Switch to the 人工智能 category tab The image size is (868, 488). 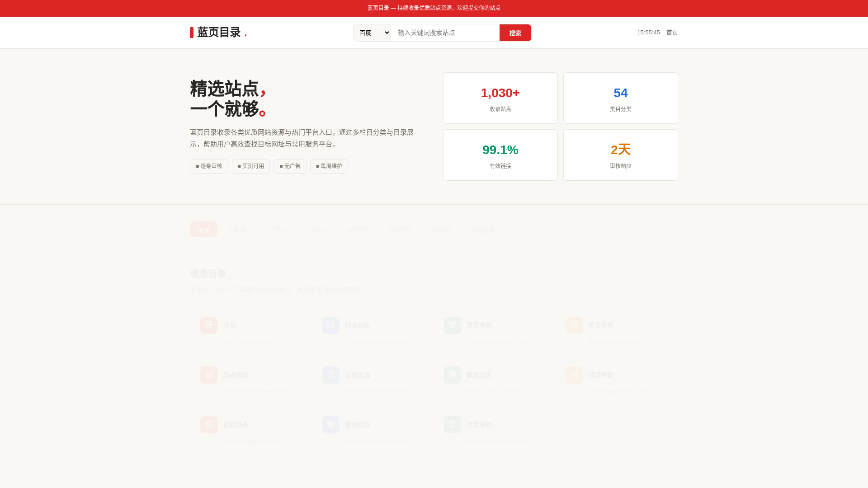275,230
